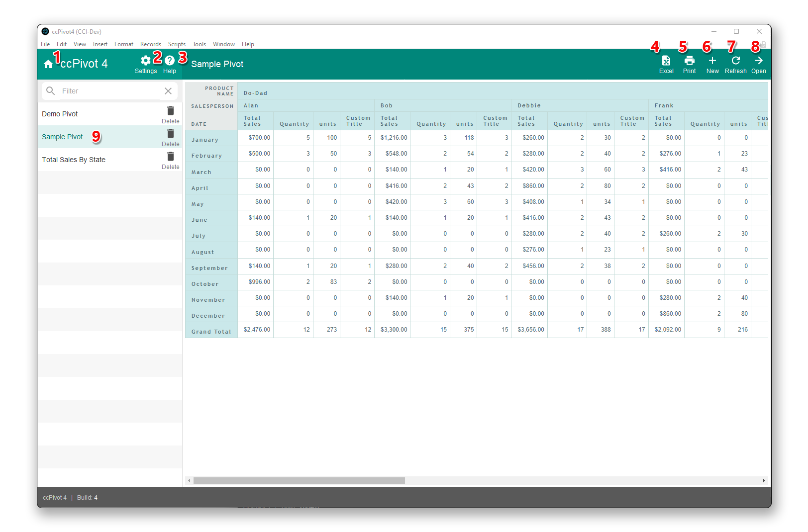Image resolution: width=808 pixels, height=532 pixels.
Task: Open the Window menu
Action: point(224,44)
